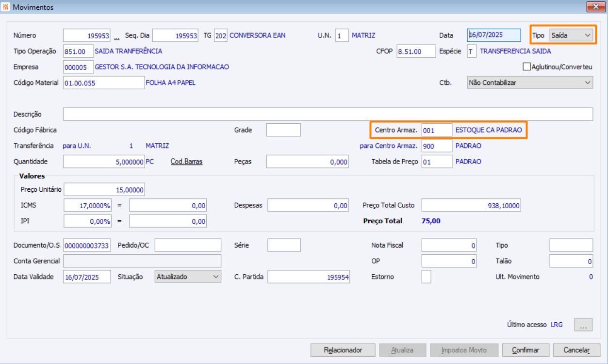Click the text FOLHA A4 PAPEL
This screenshot has height=364, width=608.
coord(171,83)
